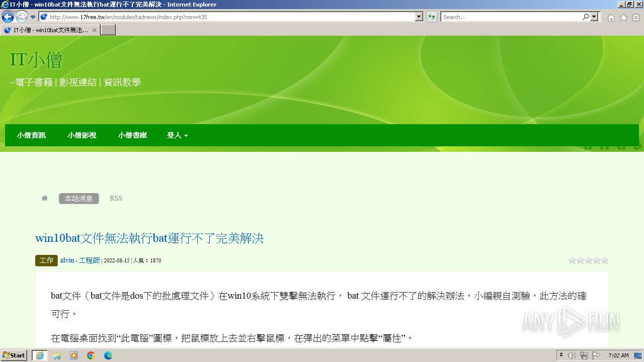This screenshot has width=644, height=362.
Task: Click the 2022-08-15 date text
Action: tap(117, 260)
